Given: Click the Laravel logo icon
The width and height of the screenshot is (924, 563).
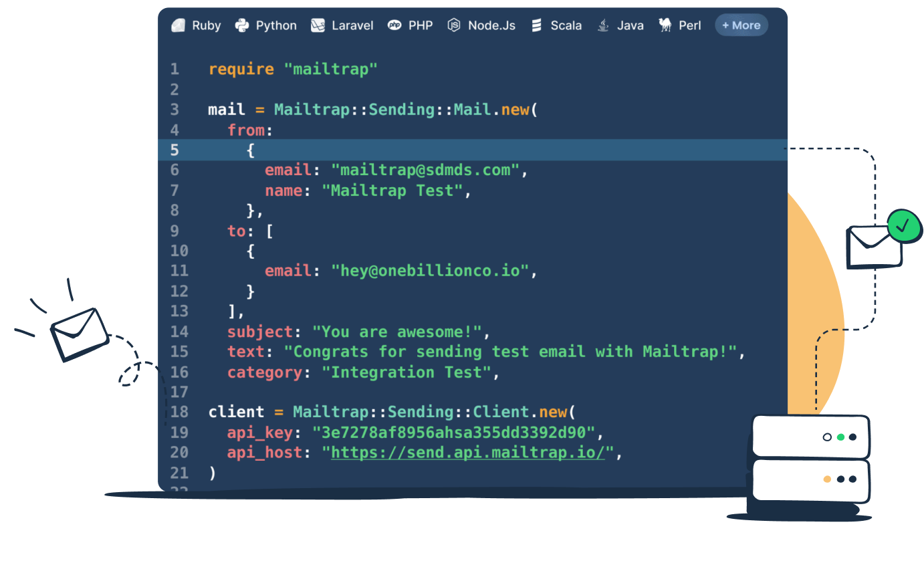Looking at the screenshot, I should 318,25.
